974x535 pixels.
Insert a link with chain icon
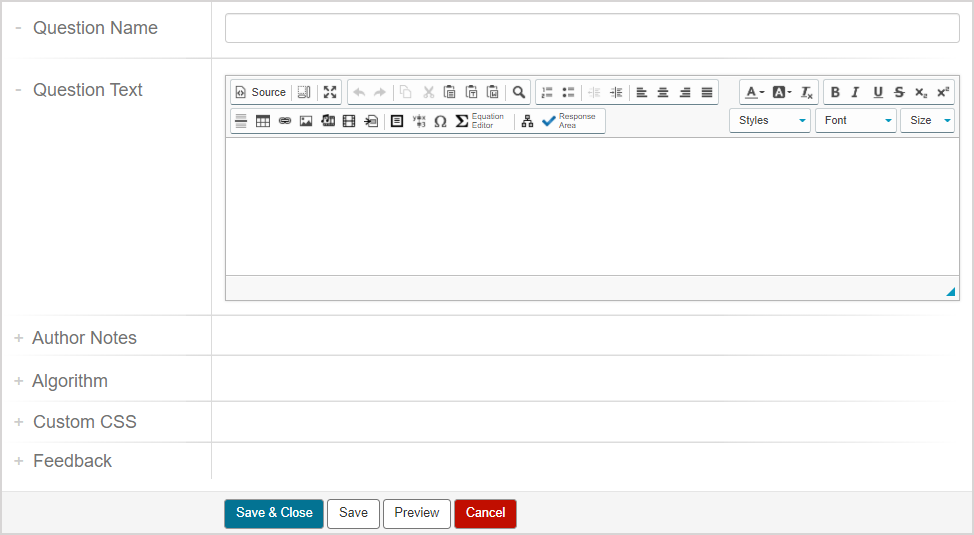(x=285, y=121)
